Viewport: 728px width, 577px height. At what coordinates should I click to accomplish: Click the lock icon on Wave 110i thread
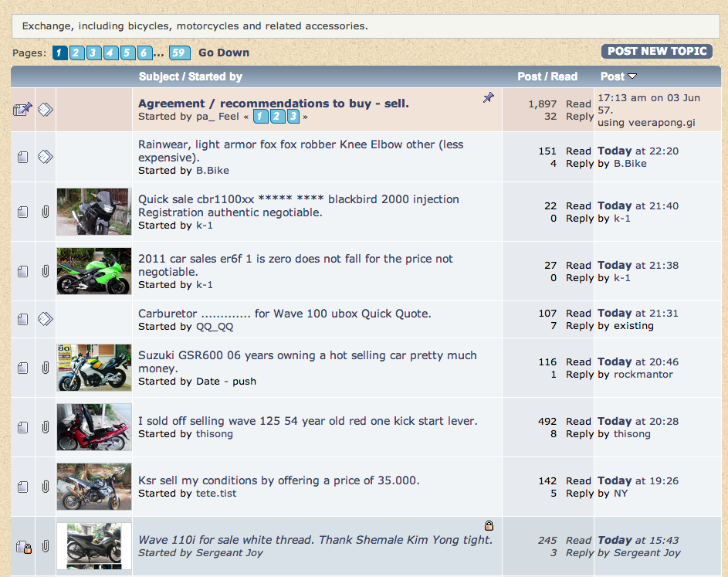tap(488, 526)
